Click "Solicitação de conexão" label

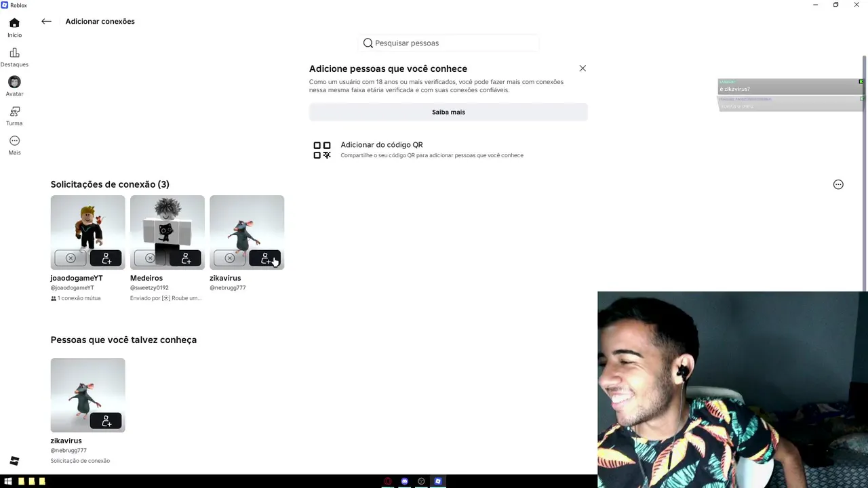[80, 461]
